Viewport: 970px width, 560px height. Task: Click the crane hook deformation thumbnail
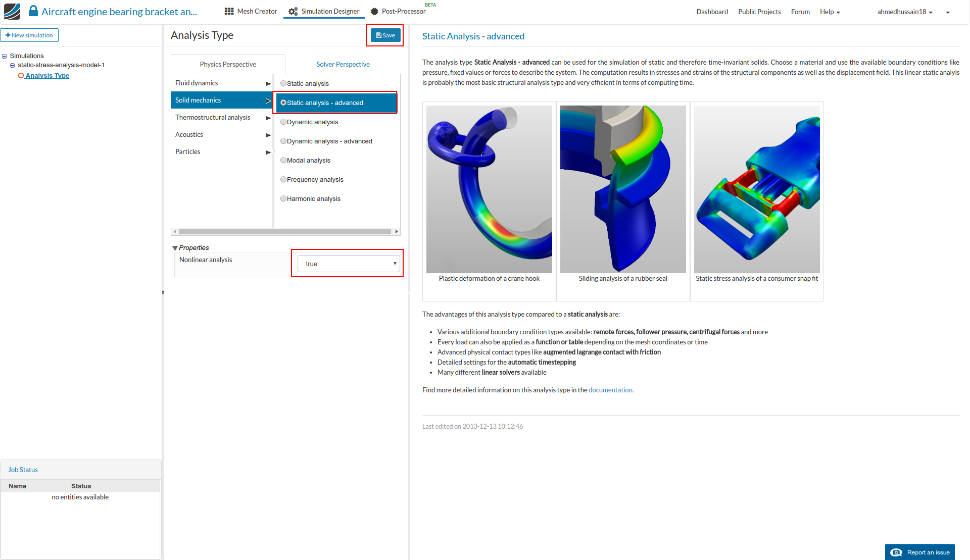489,189
